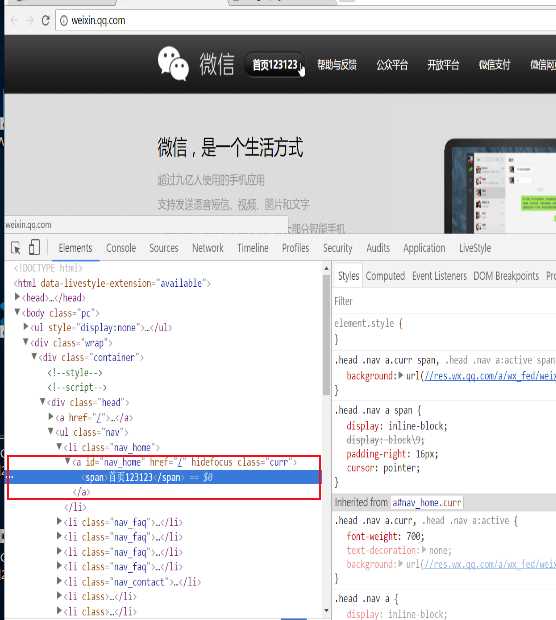Click the browser forward arrow
The width and height of the screenshot is (556, 620).
point(30,20)
